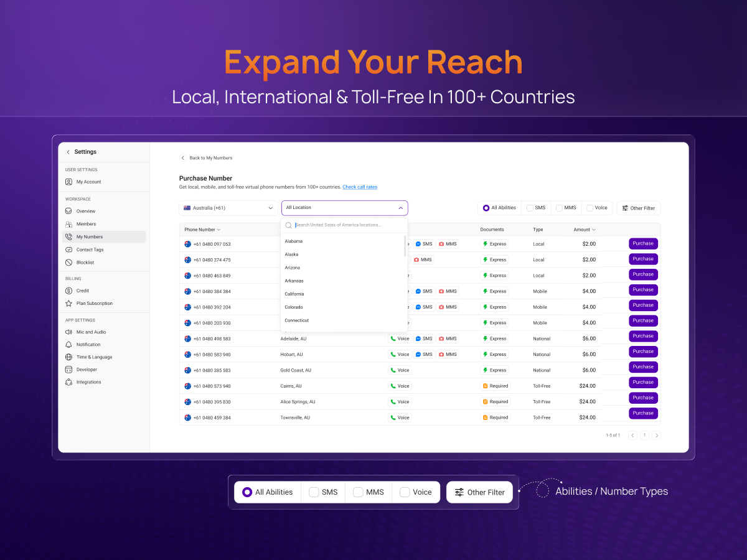Click the Express lightning badge on first row
Screen dimensions: 747x560
point(494,244)
